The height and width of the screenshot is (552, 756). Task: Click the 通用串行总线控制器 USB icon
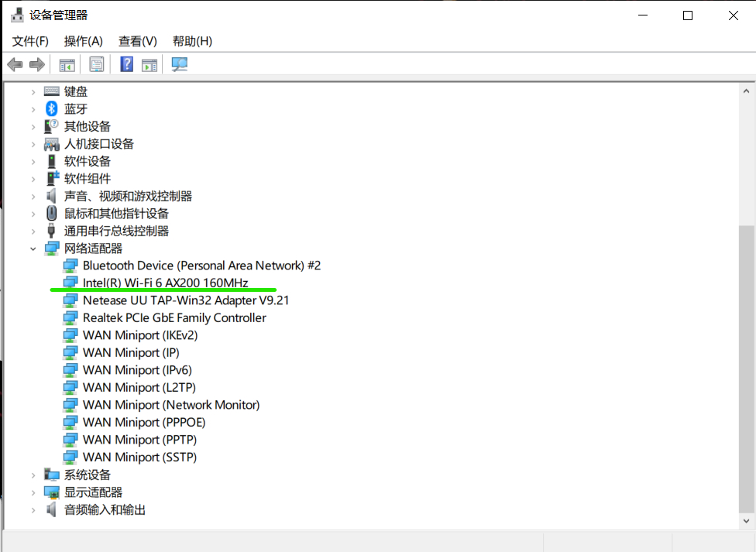52,231
